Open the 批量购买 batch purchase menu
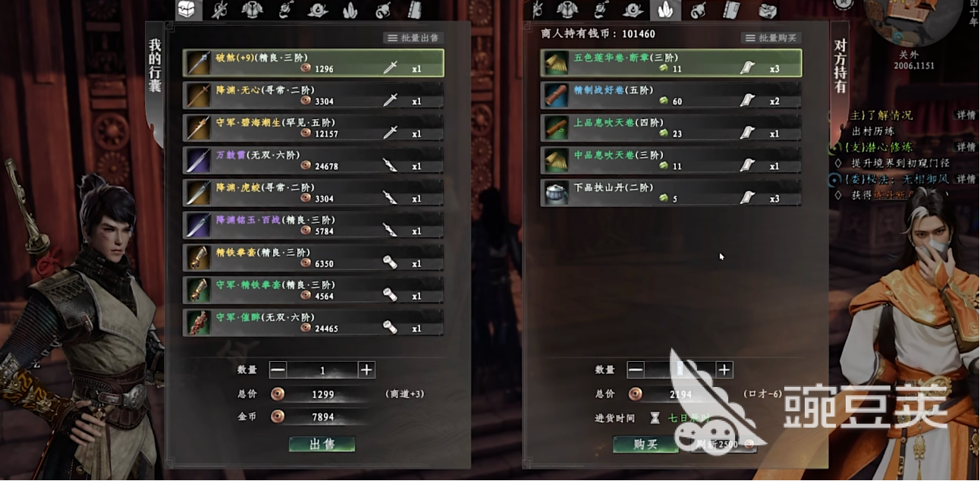This screenshot has height=481, width=980. [x=771, y=38]
